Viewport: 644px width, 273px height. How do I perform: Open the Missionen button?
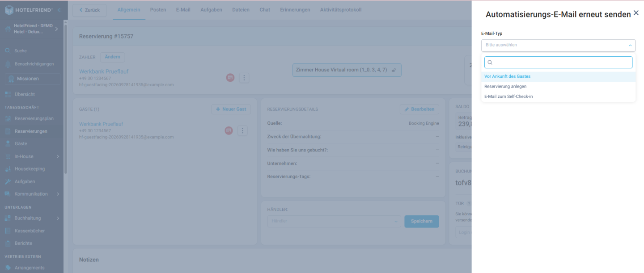click(x=32, y=79)
